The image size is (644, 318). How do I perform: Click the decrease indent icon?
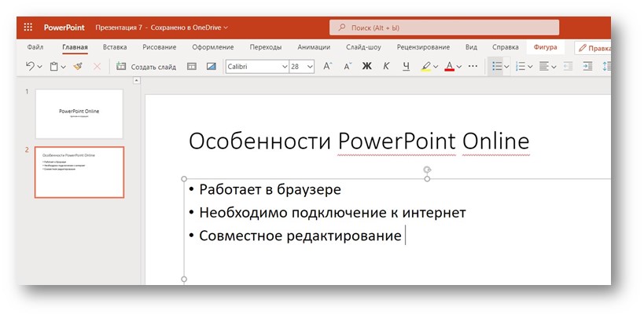[x=568, y=67]
